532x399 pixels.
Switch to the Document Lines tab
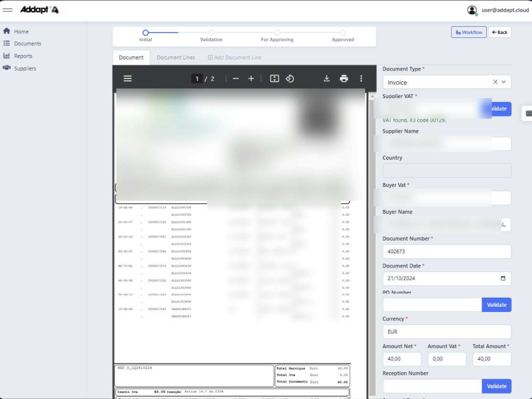pyautogui.click(x=176, y=58)
